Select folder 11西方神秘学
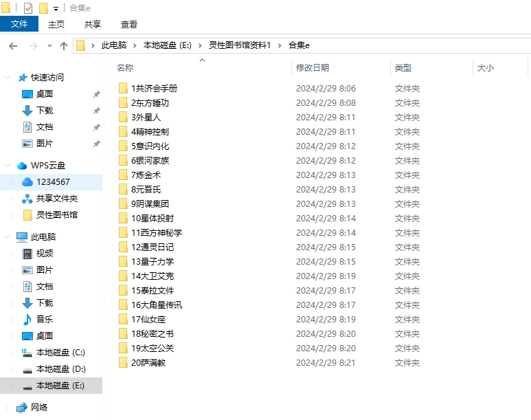The image size is (531, 420). pyautogui.click(x=157, y=232)
